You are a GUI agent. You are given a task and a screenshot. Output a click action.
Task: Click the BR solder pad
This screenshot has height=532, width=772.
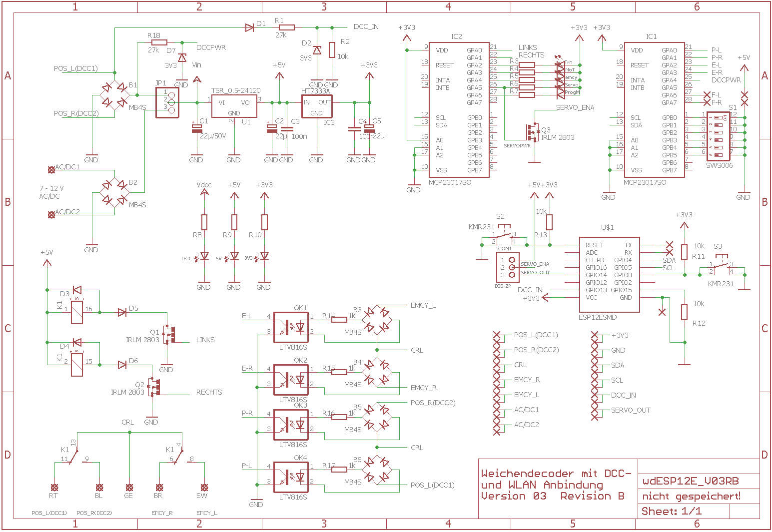pyautogui.click(x=159, y=487)
